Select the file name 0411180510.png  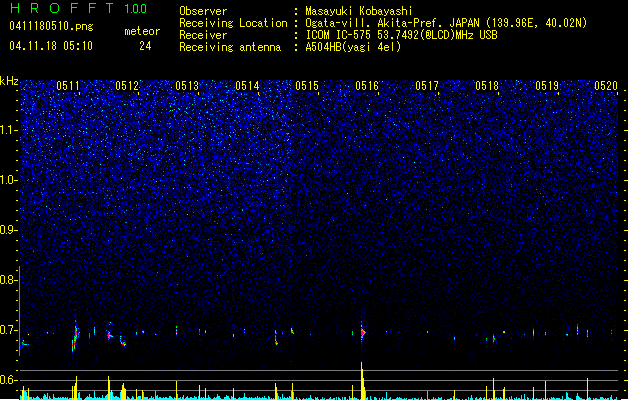(x=51, y=27)
